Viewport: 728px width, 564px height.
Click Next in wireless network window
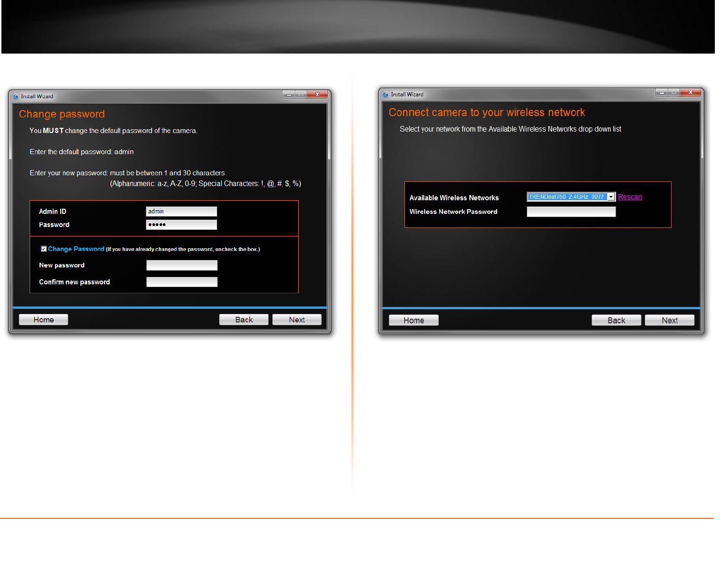point(670,320)
